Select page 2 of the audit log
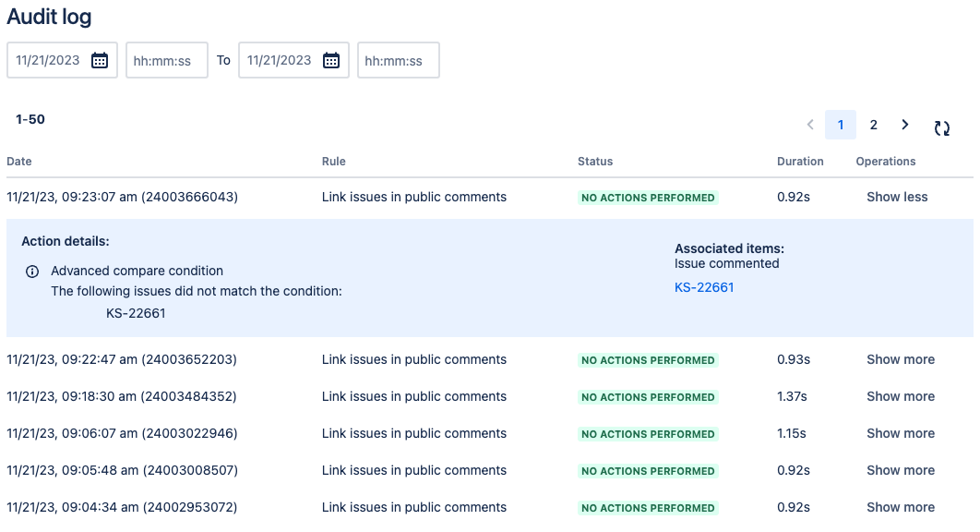Viewport: 980px width, 532px height. (x=873, y=125)
